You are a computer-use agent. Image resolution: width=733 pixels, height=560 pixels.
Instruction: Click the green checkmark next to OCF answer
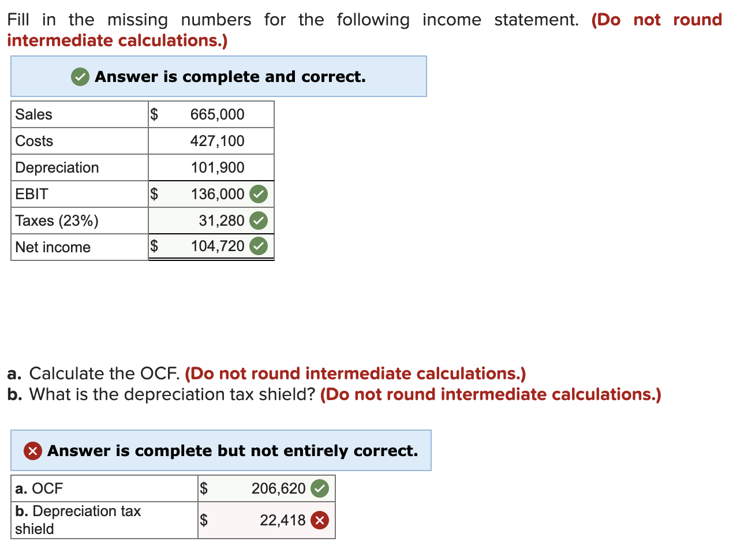coord(320,488)
